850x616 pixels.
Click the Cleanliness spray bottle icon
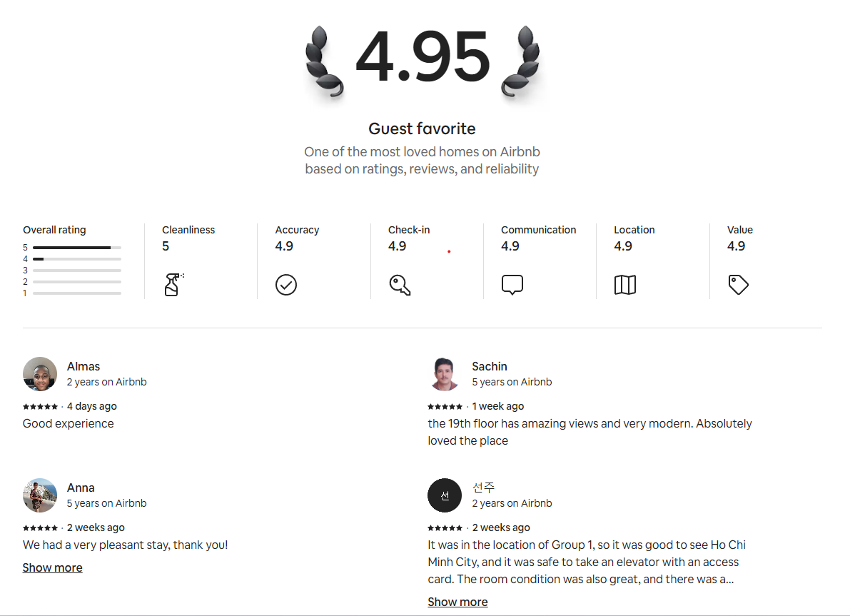pyautogui.click(x=172, y=285)
